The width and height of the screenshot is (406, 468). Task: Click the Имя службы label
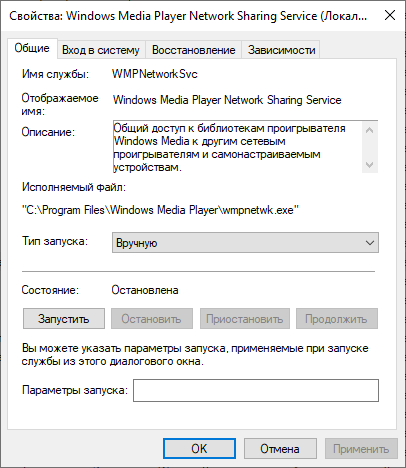click(x=55, y=74)
